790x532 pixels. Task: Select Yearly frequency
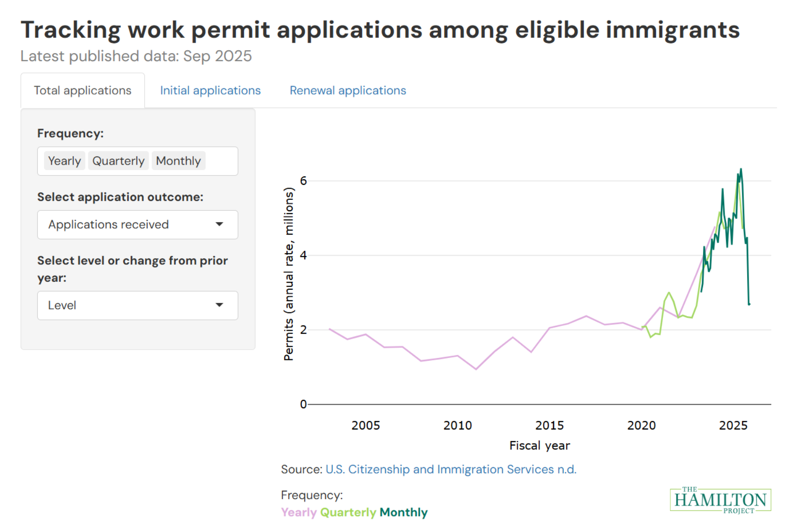pos(64,161)
